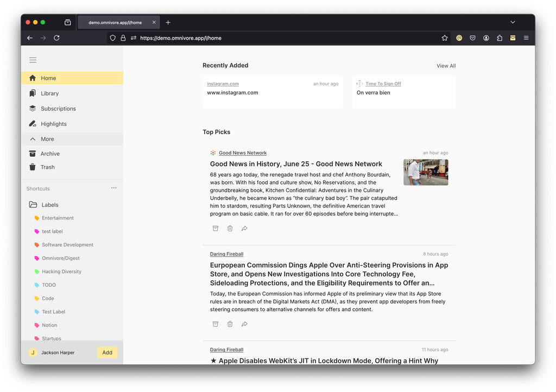Open the Good News Network source link
Image resolution: width=556 pixels, height=392 pixels.
[243, 153]
